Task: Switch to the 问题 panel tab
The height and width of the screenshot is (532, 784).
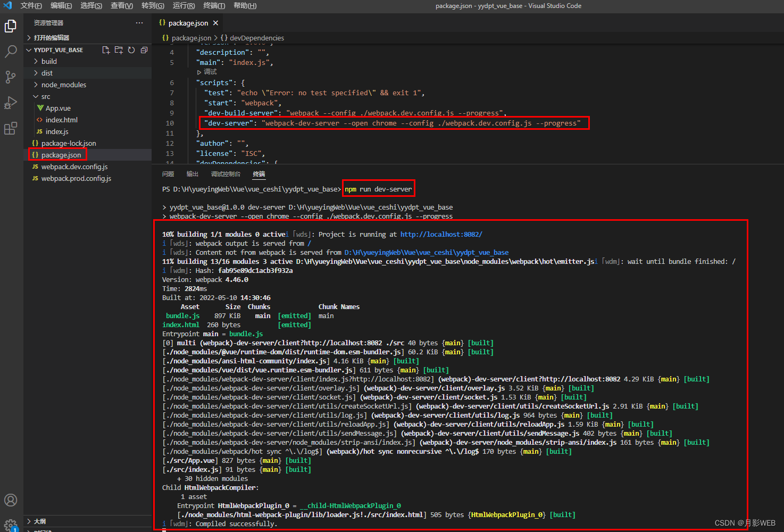Action: click(168, 174)
